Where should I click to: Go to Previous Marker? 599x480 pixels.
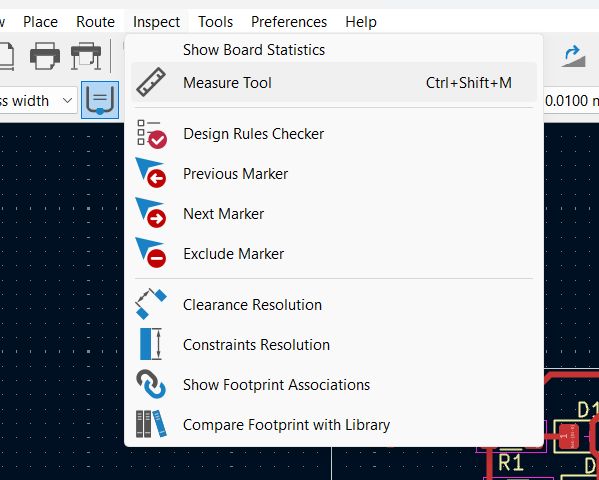click(x=333, y=174)
